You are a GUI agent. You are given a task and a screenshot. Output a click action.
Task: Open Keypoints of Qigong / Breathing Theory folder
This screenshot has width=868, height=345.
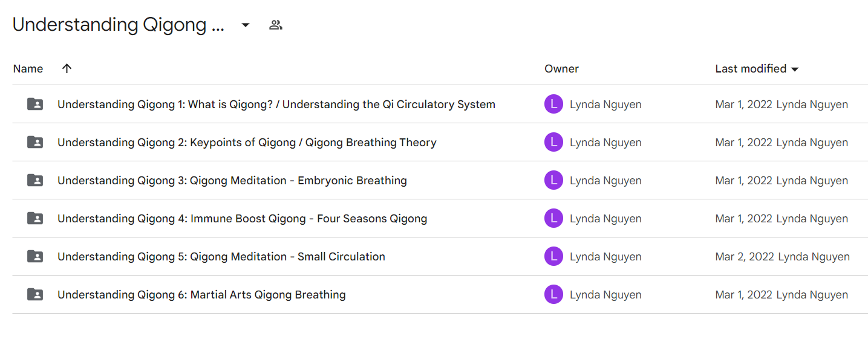[x=247, y=142]
